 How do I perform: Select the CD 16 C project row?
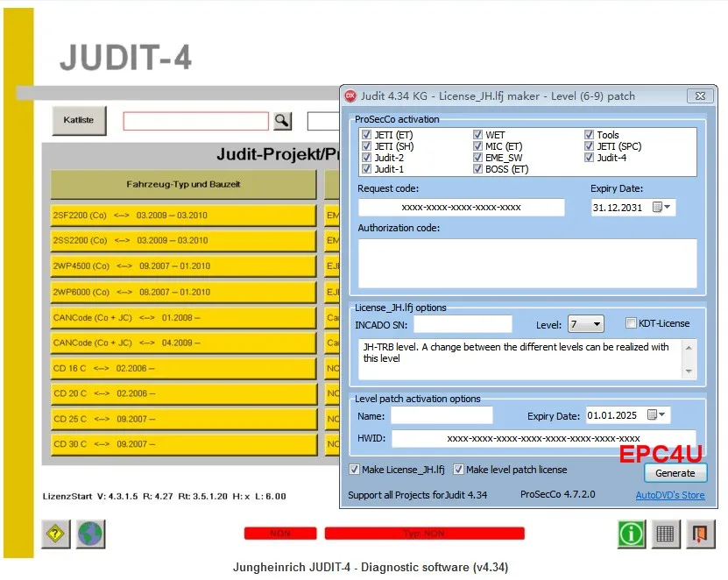[x=183, y=368]
